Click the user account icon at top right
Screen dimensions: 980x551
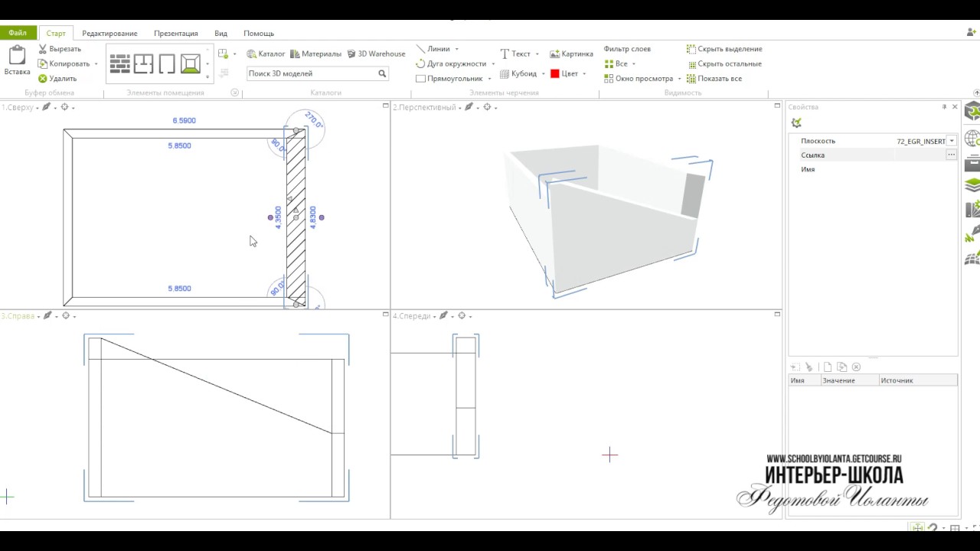(972, 32)
